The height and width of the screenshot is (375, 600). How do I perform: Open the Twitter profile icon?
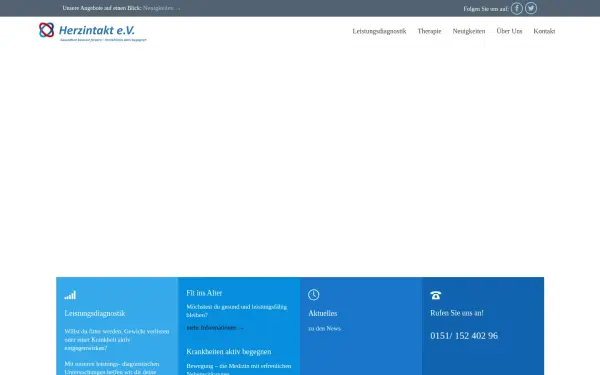(x=531, y=8)
